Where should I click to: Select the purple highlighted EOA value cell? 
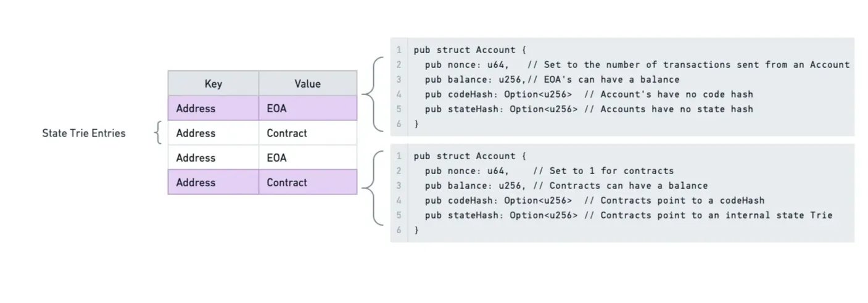pos(307,108)
